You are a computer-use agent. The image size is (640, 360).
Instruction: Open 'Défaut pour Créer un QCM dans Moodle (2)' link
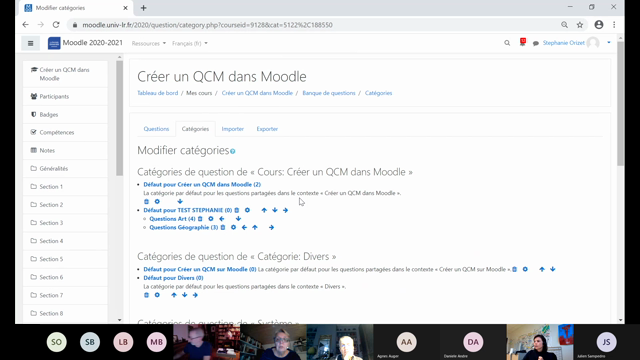pos(202,184)
